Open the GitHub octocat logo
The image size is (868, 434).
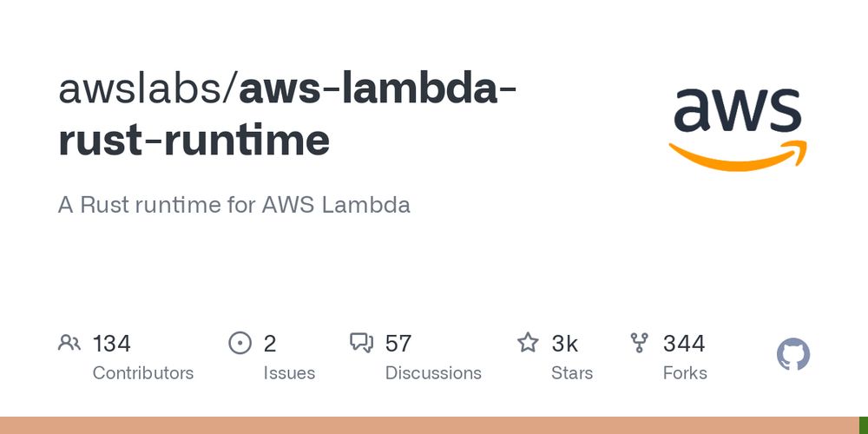tap(793, 354)
